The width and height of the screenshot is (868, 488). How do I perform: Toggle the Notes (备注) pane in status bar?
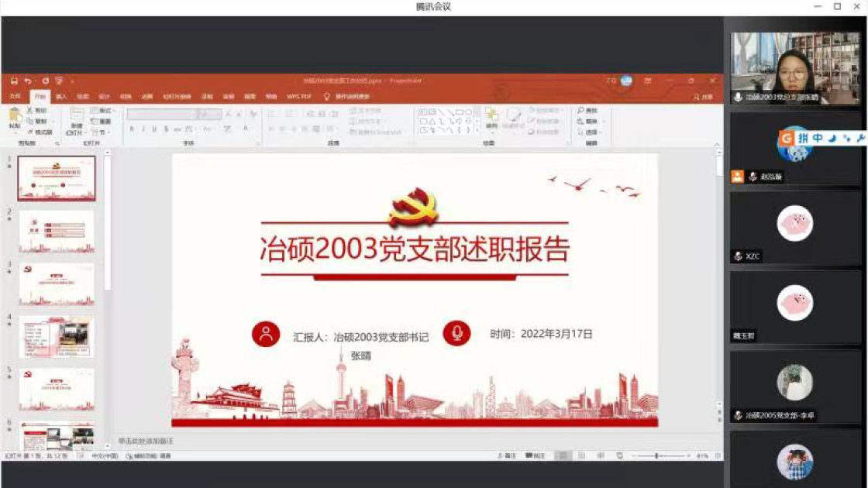[x=506, y=456]
